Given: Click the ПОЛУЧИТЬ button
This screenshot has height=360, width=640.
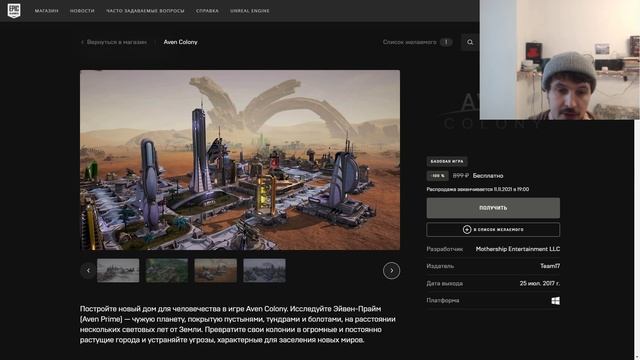Looking at the screenshot, I should (x=493, y=208).
